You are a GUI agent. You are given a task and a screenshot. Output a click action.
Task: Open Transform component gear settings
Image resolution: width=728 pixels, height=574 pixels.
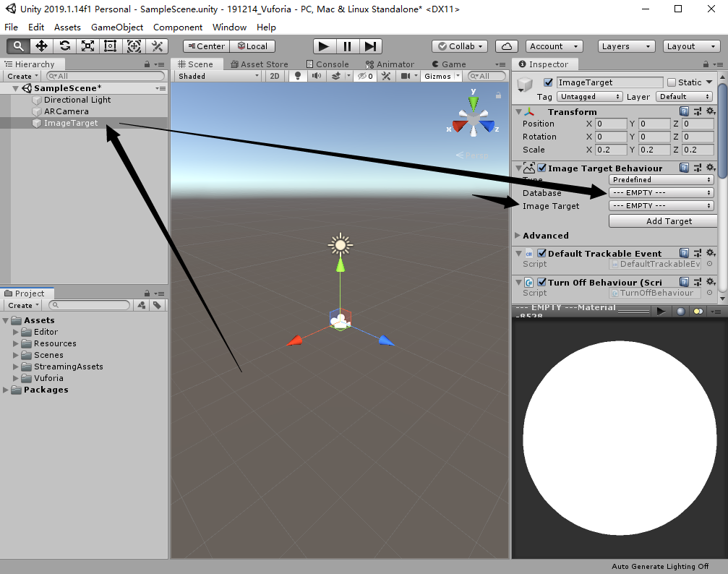click(x=711, y=111)
